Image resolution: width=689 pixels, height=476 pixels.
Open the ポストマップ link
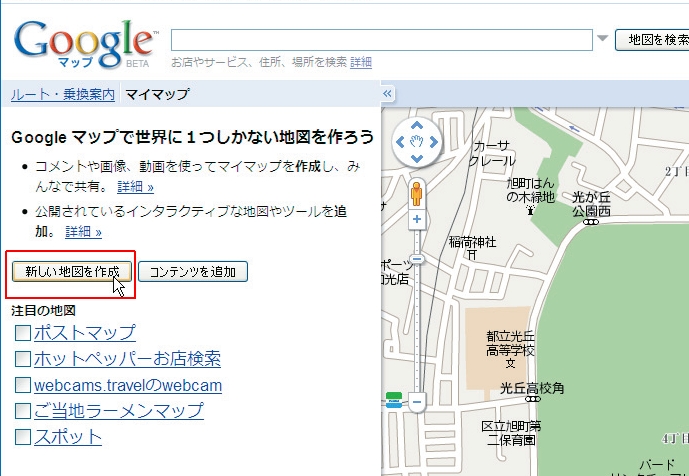[85, 333]
